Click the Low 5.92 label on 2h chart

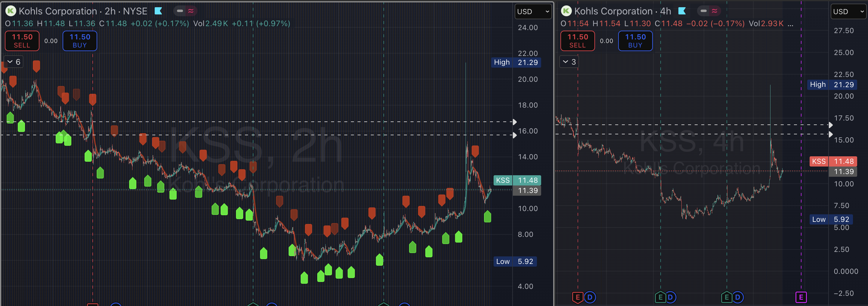coord(515,262)
